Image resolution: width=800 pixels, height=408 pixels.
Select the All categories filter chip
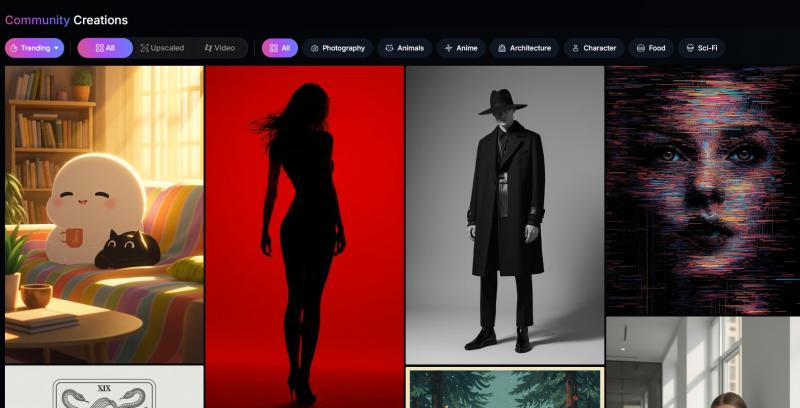pos(280,48)
